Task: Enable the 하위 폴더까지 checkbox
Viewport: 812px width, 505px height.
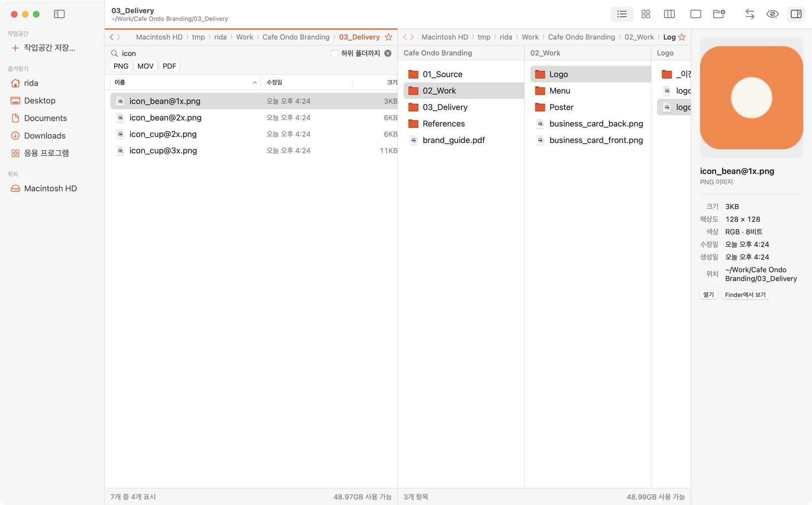Action: click(334, 53)
